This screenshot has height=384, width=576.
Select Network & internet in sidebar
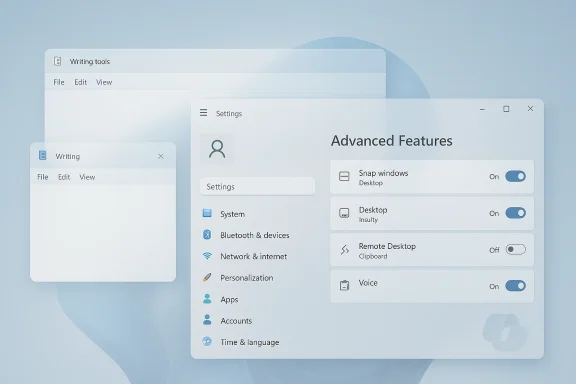coord(253,256)
